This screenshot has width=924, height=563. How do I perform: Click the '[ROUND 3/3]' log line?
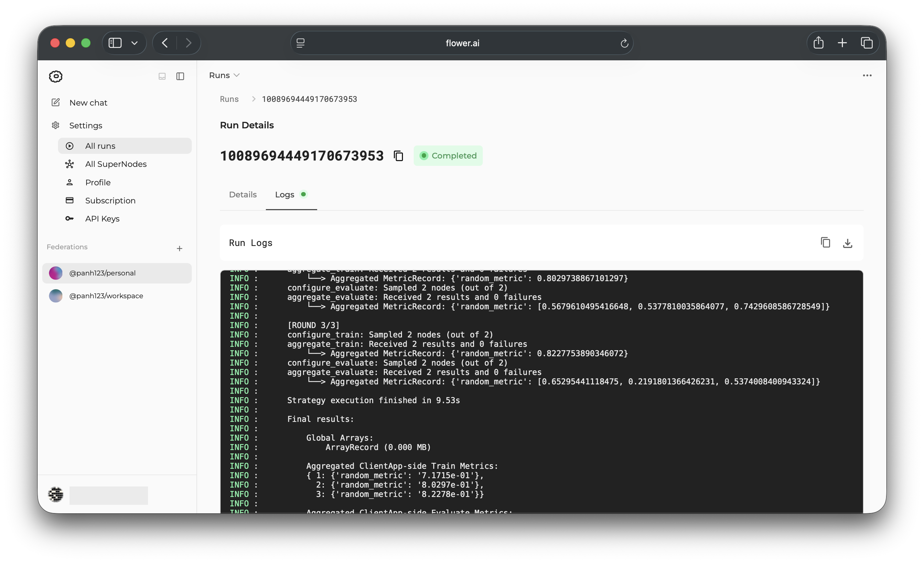pyautogui.click(x=313, y=325)
